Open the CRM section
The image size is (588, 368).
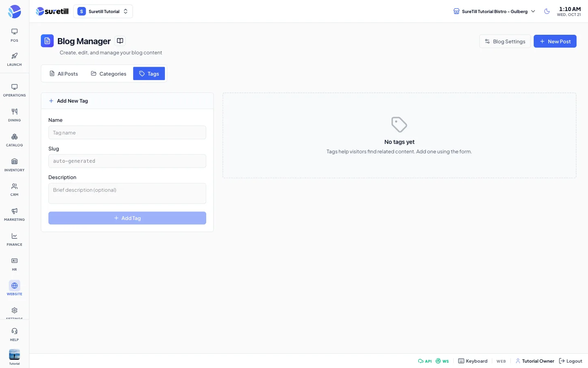14,190
